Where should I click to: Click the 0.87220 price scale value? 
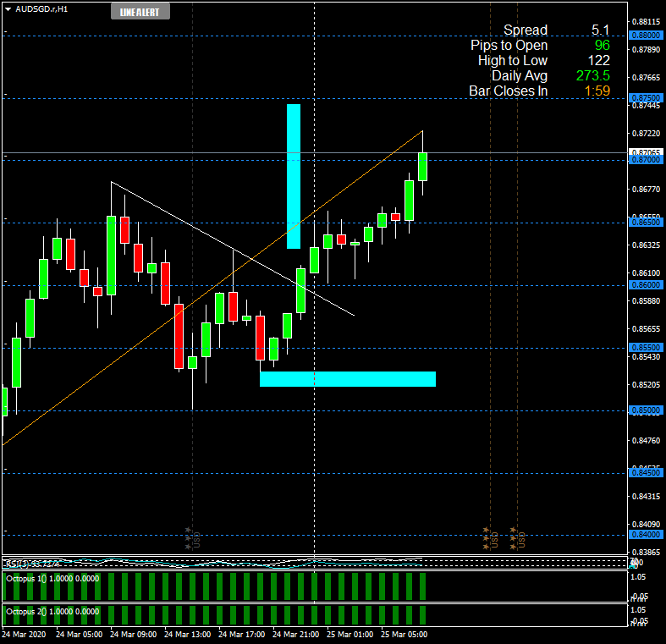pyautogui.click(x=646, y=134)
